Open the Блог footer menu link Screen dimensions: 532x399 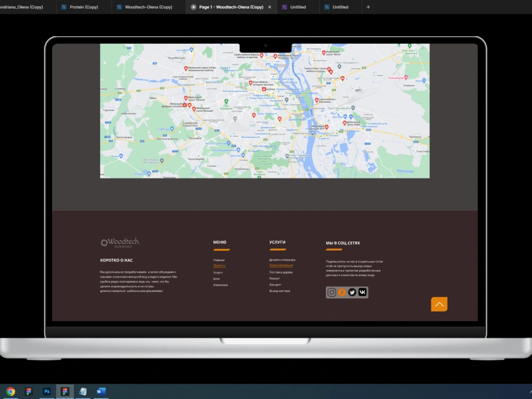pyautogui.click(x=217, y=279)
